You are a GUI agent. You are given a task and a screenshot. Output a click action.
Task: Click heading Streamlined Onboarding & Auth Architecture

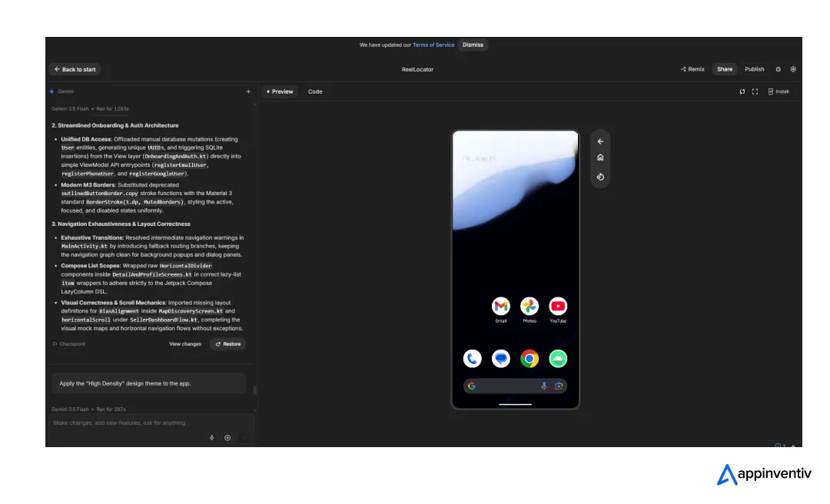115,125
